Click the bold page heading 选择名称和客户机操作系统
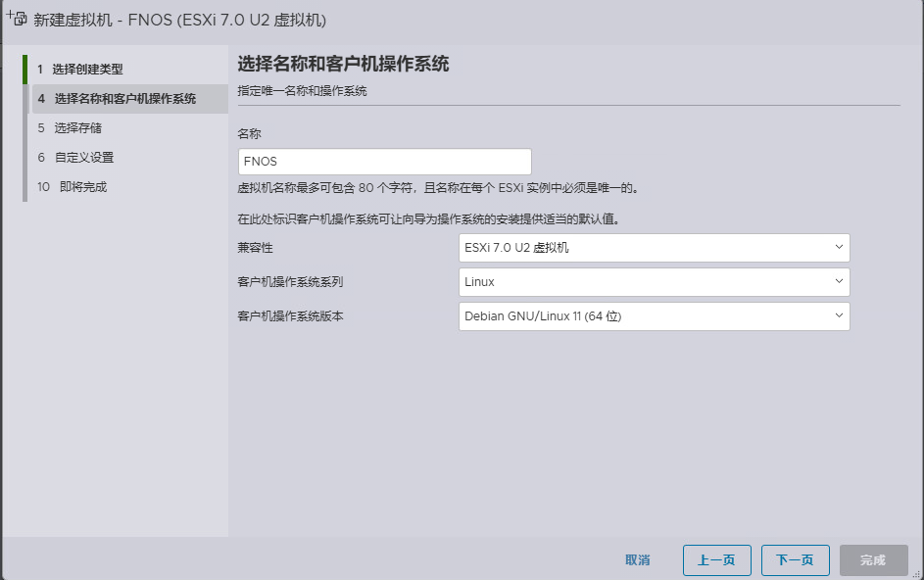Image resolution: width=924 pixels, height=580 pixels. (x=343, y=65)
